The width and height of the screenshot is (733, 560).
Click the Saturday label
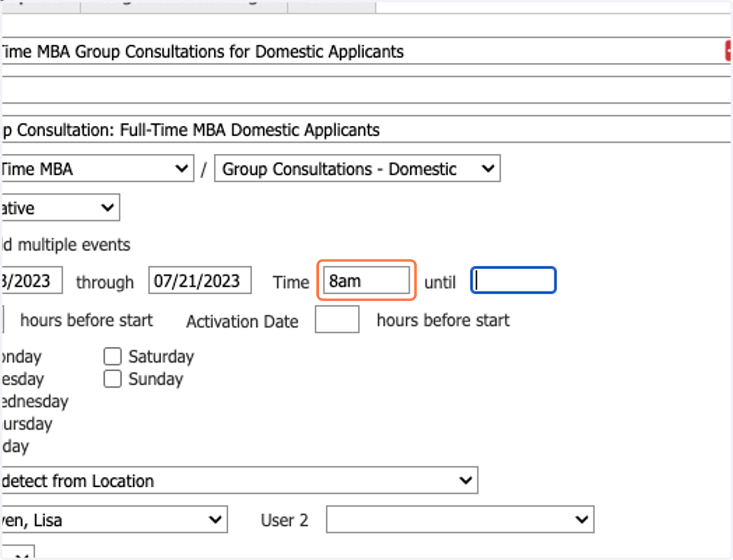coord(161,357)
